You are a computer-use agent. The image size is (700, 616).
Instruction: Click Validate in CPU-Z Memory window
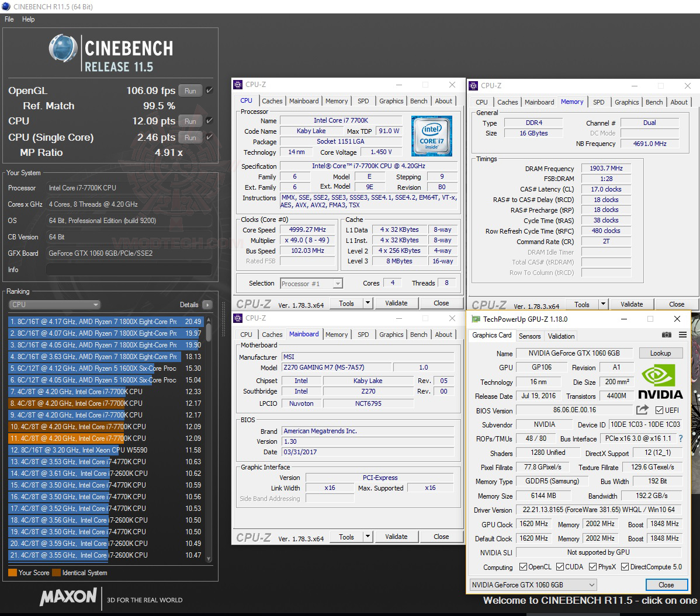[x=632, y=304]
